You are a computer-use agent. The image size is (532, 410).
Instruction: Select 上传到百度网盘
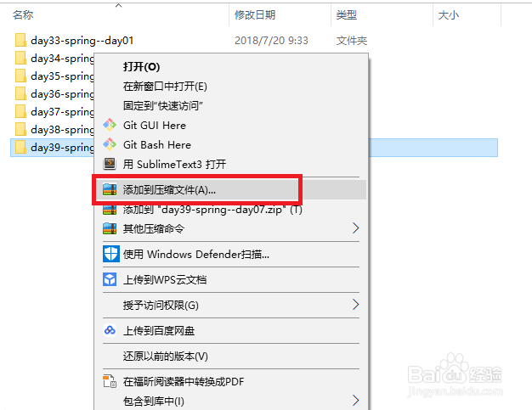point(159,330)
